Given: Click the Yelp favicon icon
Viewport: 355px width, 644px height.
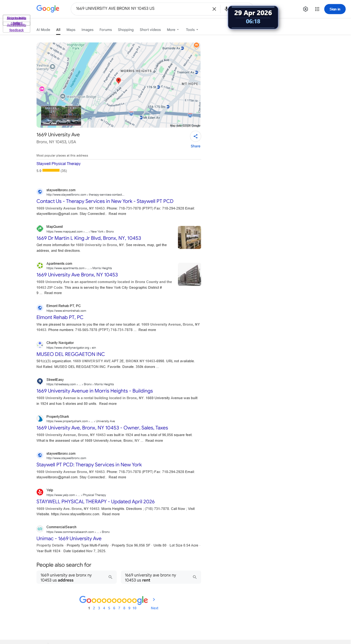Looking at the screenshot, I should [40, 492].
